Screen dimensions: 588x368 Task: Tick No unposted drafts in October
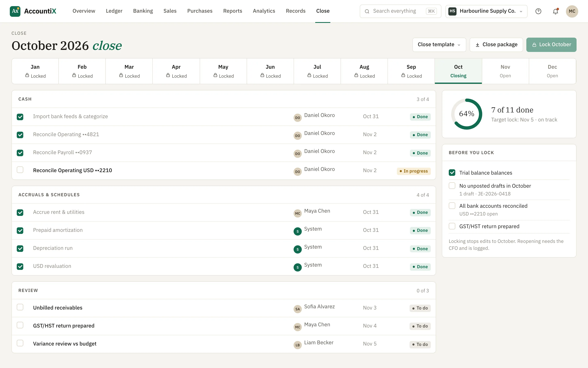click(x=452, y=186)
